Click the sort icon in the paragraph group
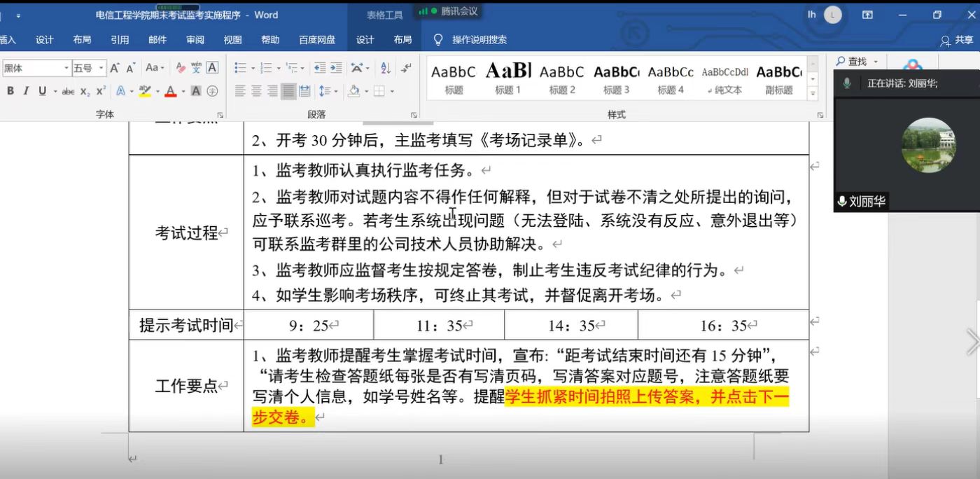The height and width of the screenshot is (479, 980). pyautogui.click(x=386, y=68)
